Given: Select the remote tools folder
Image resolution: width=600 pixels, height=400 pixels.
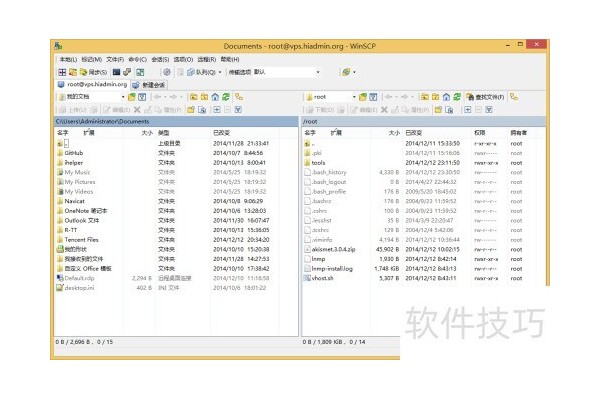Looking at the screenshot, I should coord(318,163).
